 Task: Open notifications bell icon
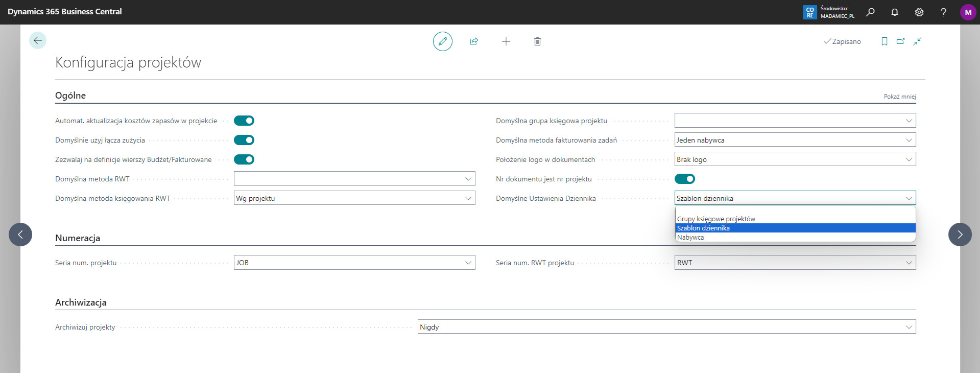(894, 12)
